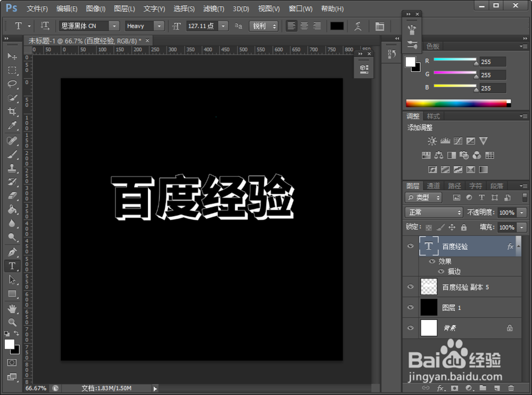
Task: Click the create new layer icon
Action: pos(497,388)
